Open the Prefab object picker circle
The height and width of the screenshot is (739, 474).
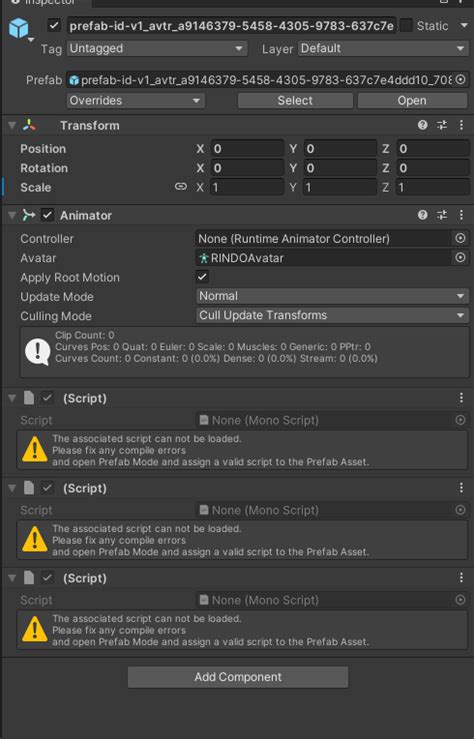point(460,80)
